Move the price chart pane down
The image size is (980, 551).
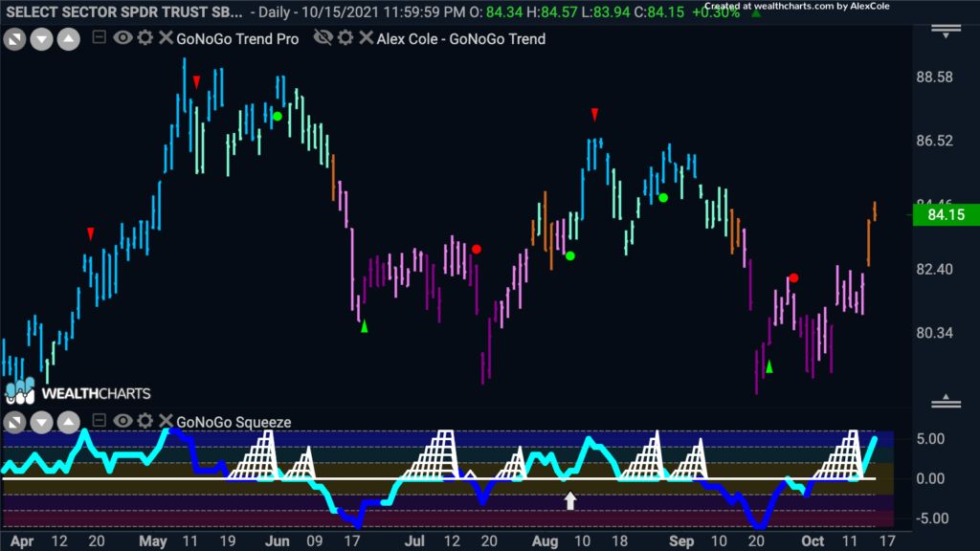click(41, 39)
